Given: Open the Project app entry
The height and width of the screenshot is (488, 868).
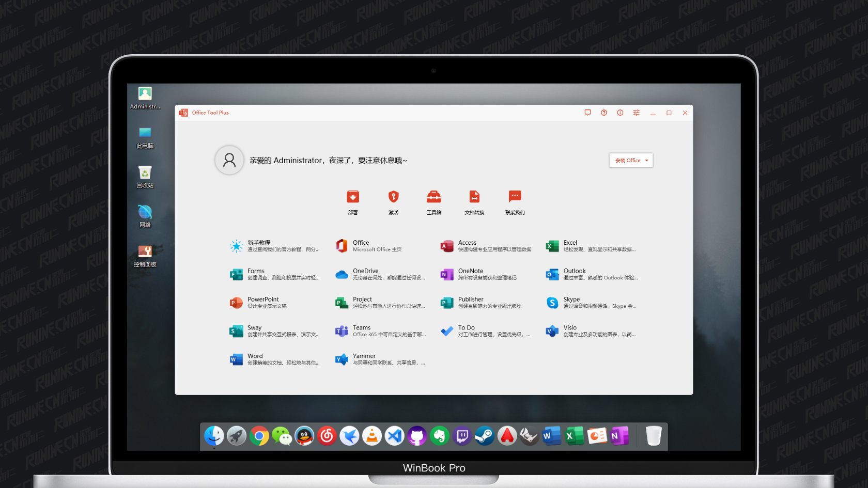Looking at the screenshot, I should pos(380,303).
